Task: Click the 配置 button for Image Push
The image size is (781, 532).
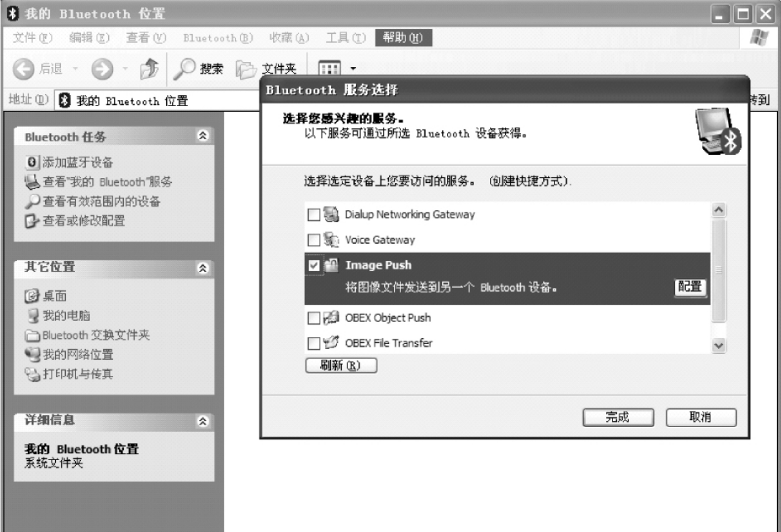Action: click(x=690, y=287)
